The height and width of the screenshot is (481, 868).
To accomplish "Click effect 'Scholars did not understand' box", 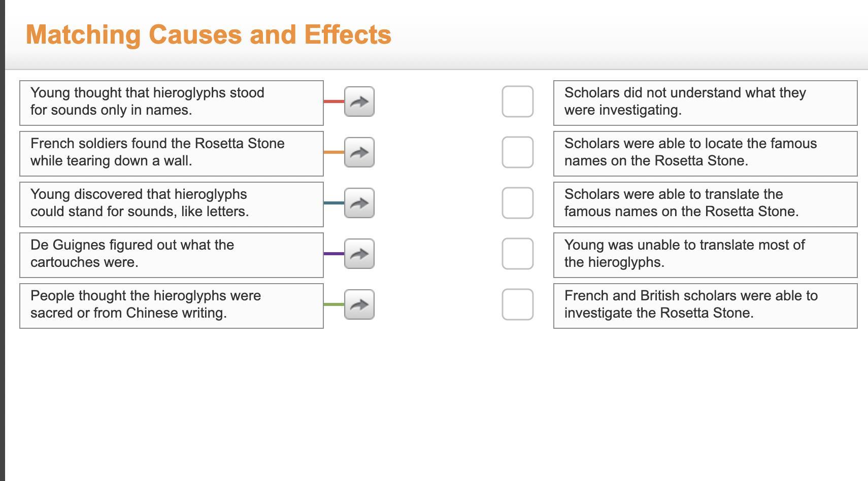I will 705,102.
